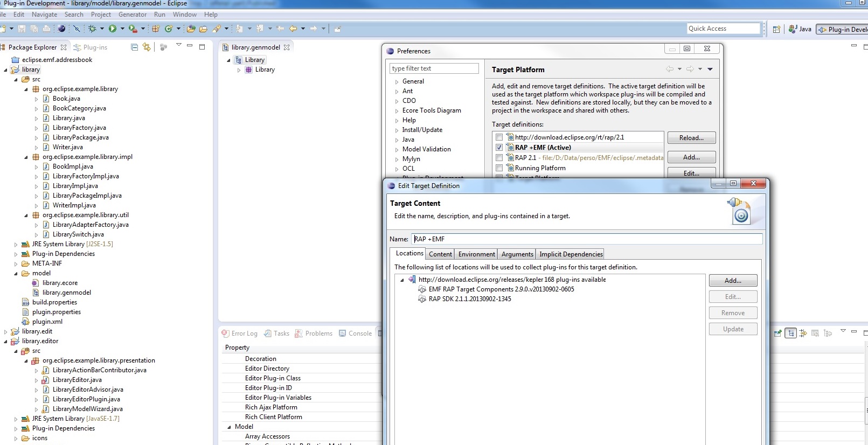Viewport: 868px width, 445px height.
Task: Switch to the Java perspective
Action: tap(800, 29)
